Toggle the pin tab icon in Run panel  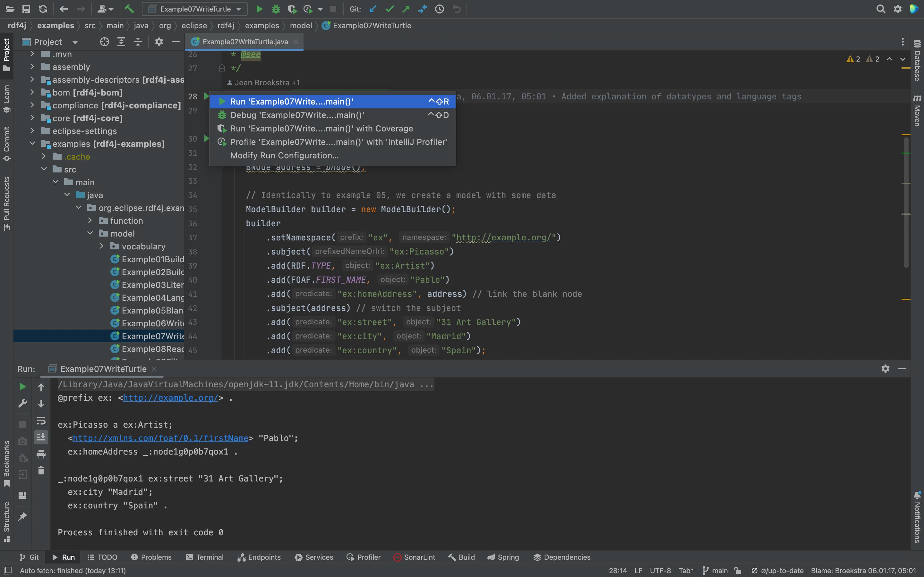pos(22,517)
